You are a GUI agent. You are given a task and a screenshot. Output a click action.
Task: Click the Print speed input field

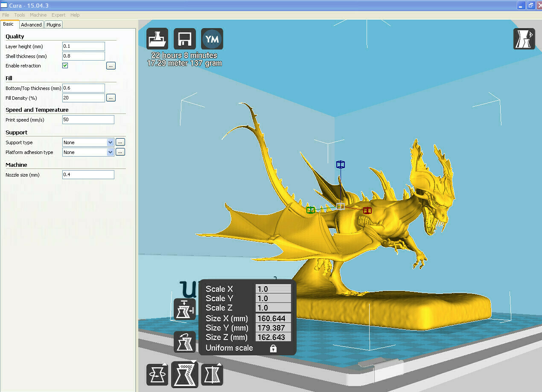[x=88, y=120]
